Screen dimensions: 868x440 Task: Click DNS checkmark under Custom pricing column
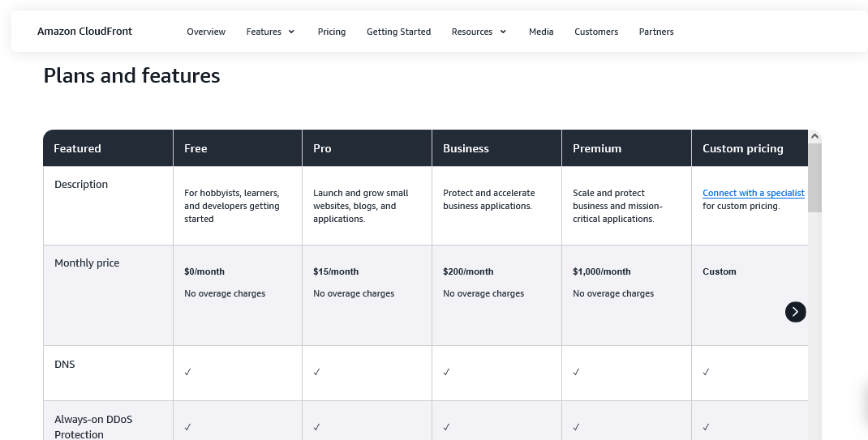coord(706,372)
